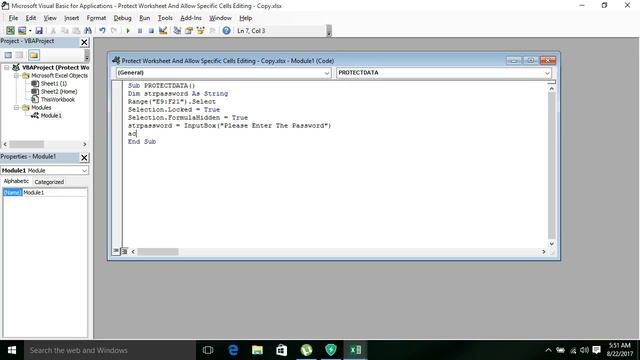Select the Microsoft Excel Objects folder label
Screen dimensions: 640x360
click(x=60, y=76)
